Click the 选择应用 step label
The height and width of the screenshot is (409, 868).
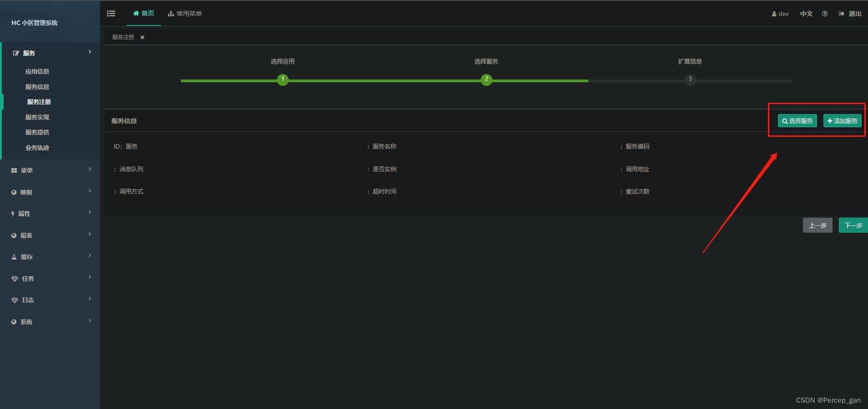(283, 61)
